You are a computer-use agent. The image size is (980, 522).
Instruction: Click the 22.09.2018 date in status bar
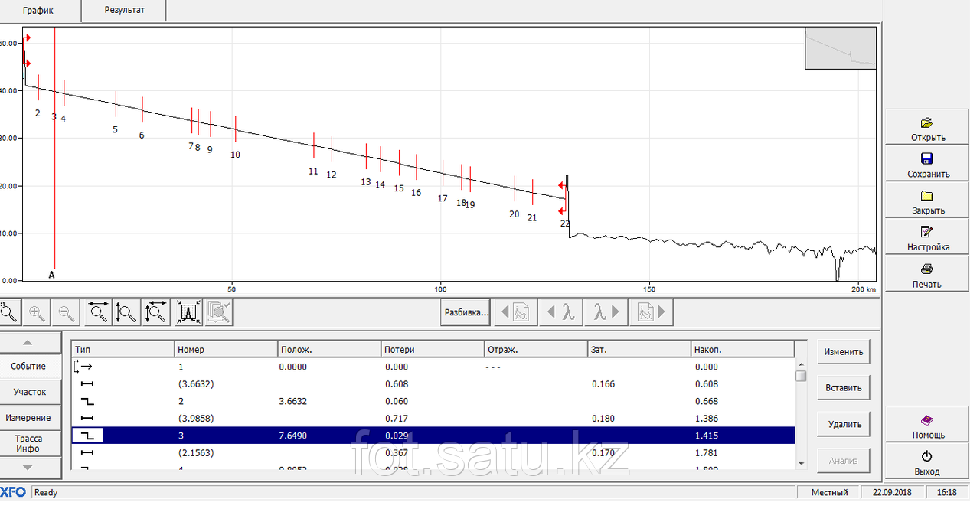point(893,492)
